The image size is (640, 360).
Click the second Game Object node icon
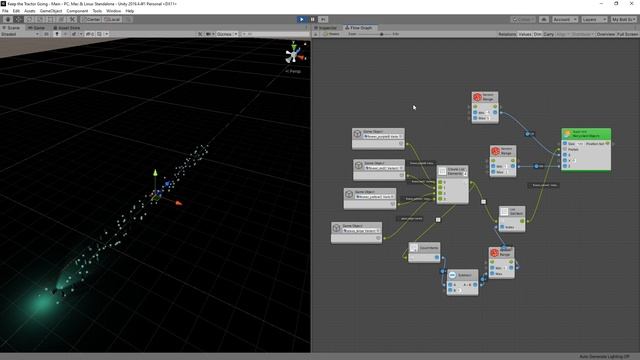[358, 165]
